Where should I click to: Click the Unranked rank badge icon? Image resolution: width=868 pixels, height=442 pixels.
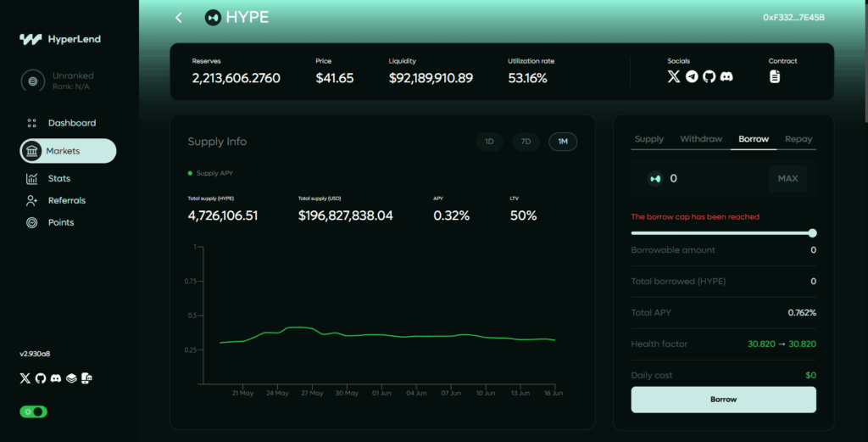click(33, 81)
